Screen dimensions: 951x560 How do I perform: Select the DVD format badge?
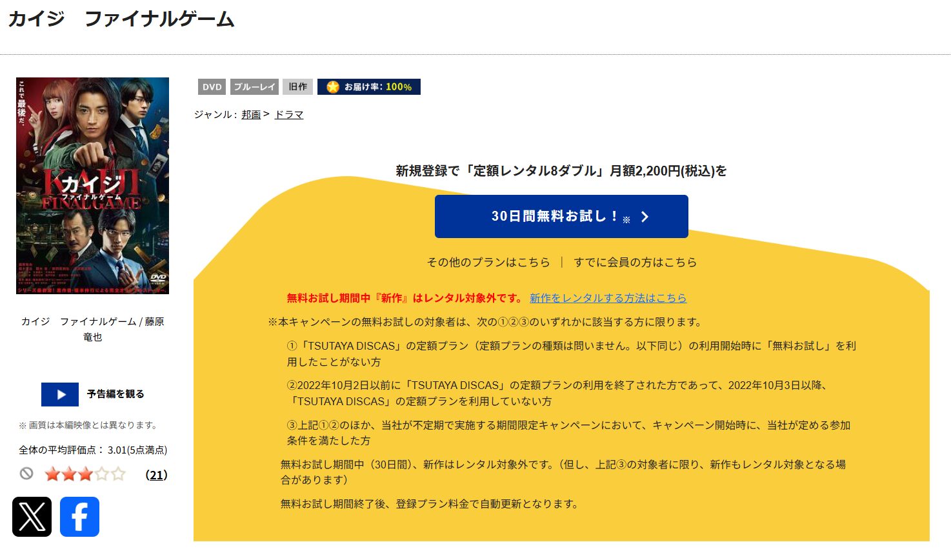pos(211,86)
